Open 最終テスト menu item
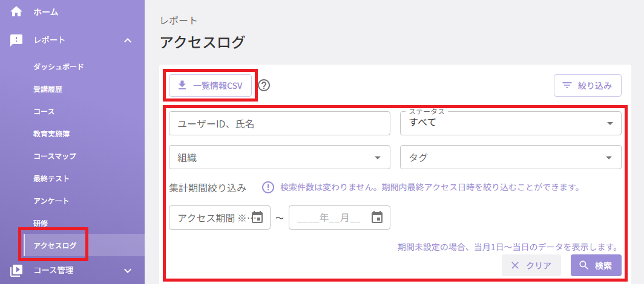This screenshot has height=284, width=644. 51,179
